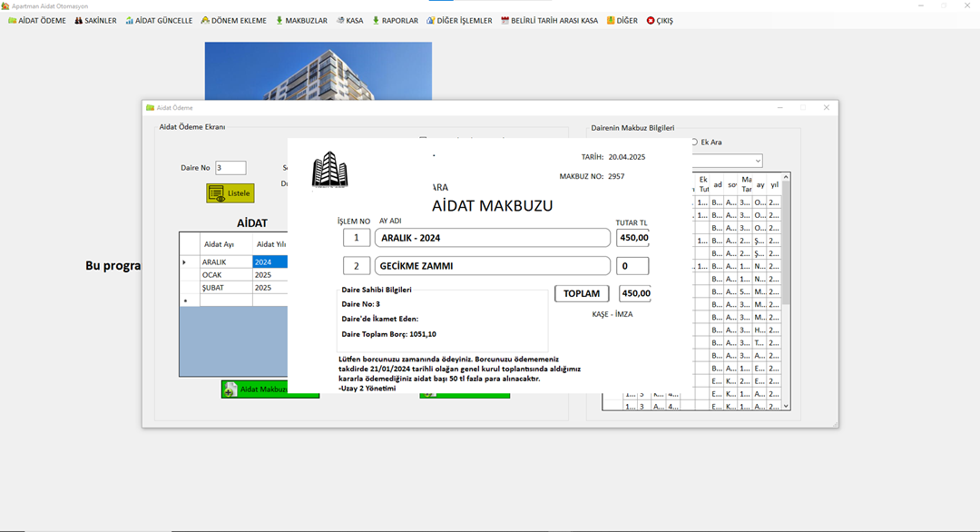This screenshot has width=980, height=532.
Task: Type in the Daire No field
Action: point(230,167)
